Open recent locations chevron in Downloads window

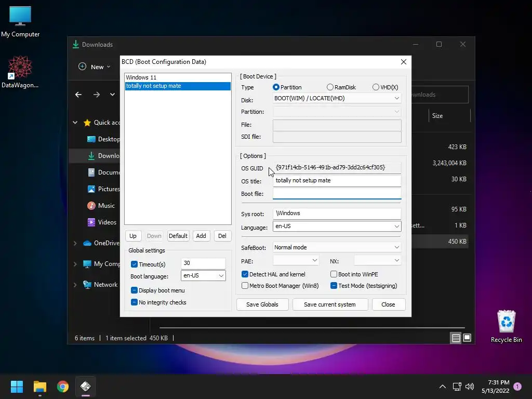(112, 95)
